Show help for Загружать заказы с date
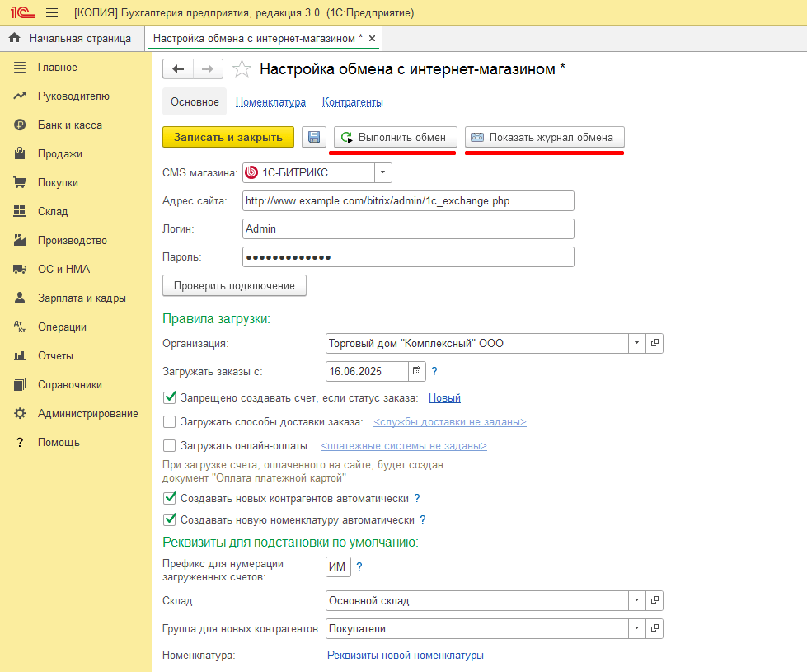The height and width of the screenshot is (672, 807). [x=434, y=371]
